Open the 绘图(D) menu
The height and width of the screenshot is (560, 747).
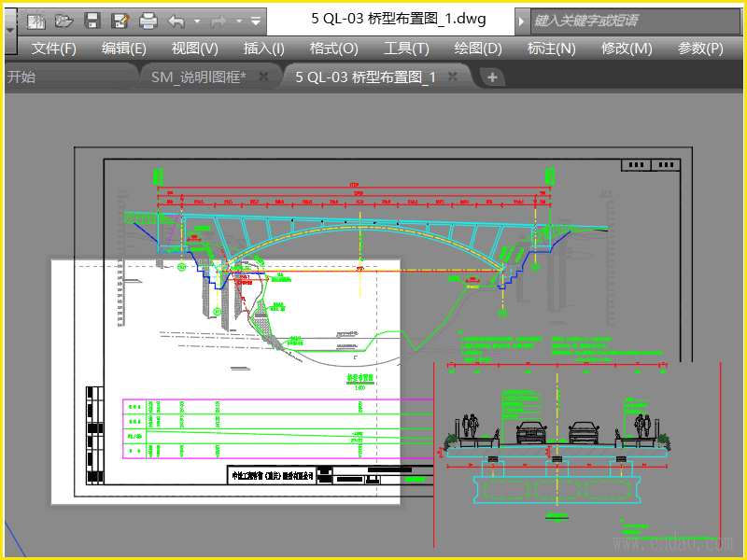coord(478,49)
